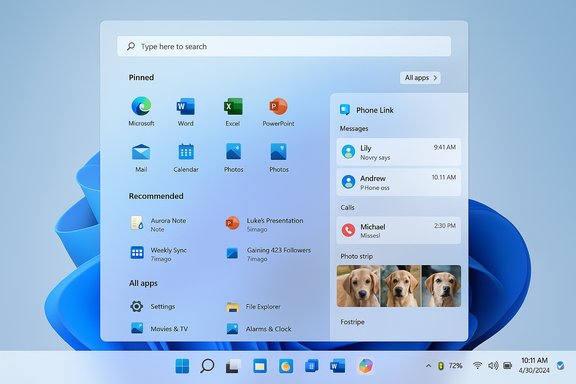This screenshot has height=384, width=576.
Task: Open Luke's Presentation recommended file
Action: point(264,224)
